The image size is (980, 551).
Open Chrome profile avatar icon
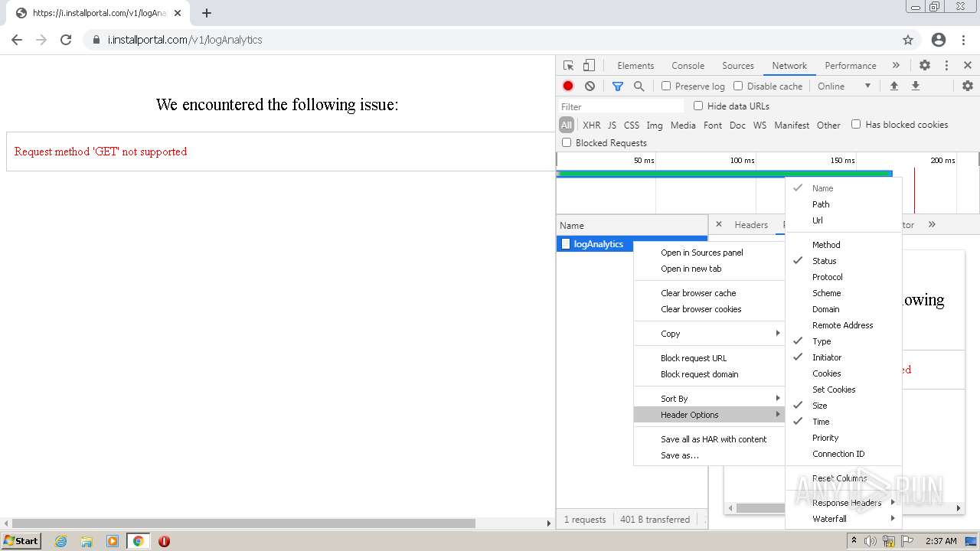[939, 40]
